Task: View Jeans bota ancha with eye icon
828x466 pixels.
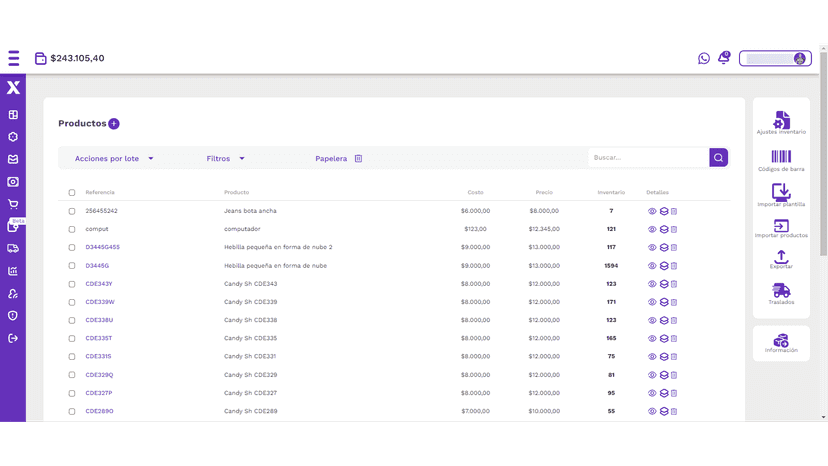Action: click(x=652, y=211)
